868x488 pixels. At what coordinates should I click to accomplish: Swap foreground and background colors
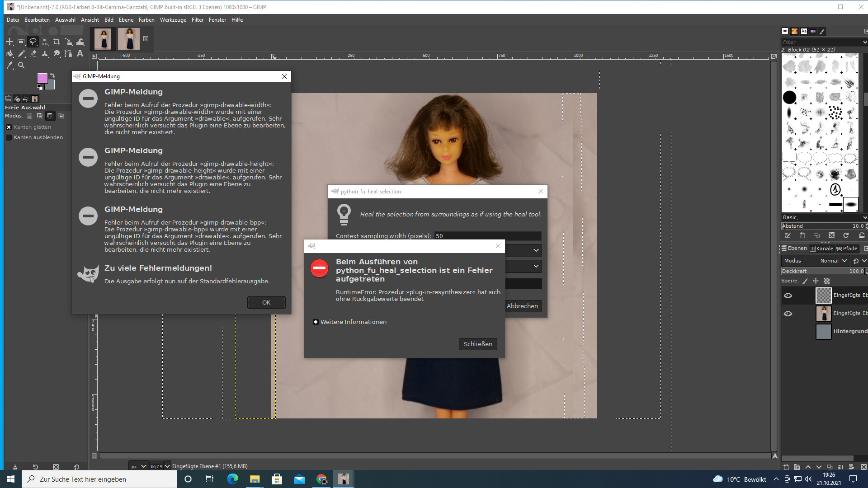pos(52,75)
